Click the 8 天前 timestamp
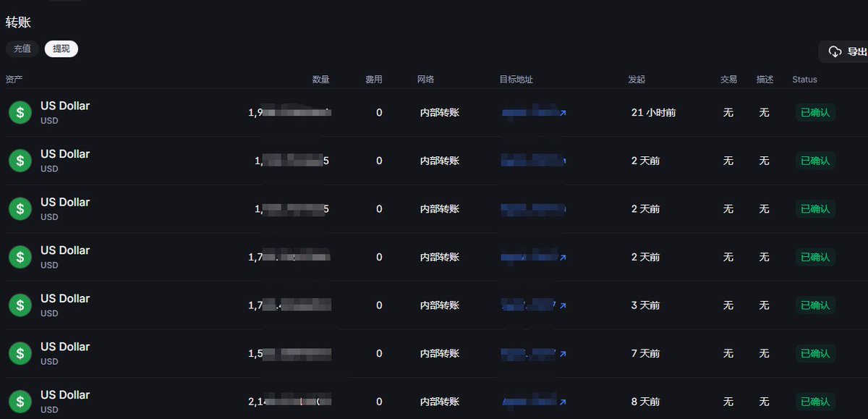The image size is (868, 419). [645, 402]
